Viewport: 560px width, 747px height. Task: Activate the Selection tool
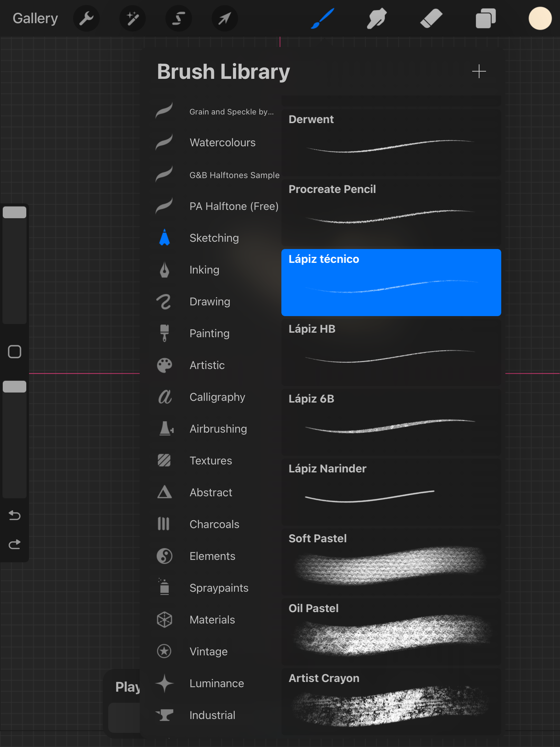click(178, 18)
